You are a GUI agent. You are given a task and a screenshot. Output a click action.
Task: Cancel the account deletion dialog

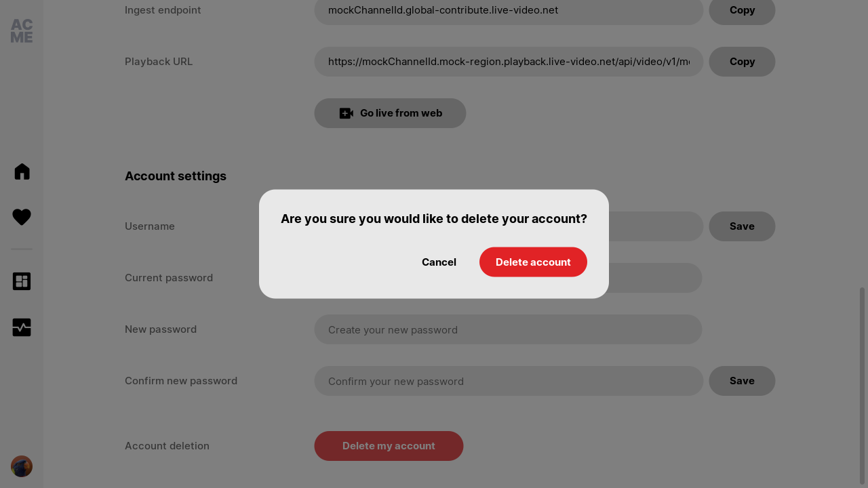tap(439, 262)
